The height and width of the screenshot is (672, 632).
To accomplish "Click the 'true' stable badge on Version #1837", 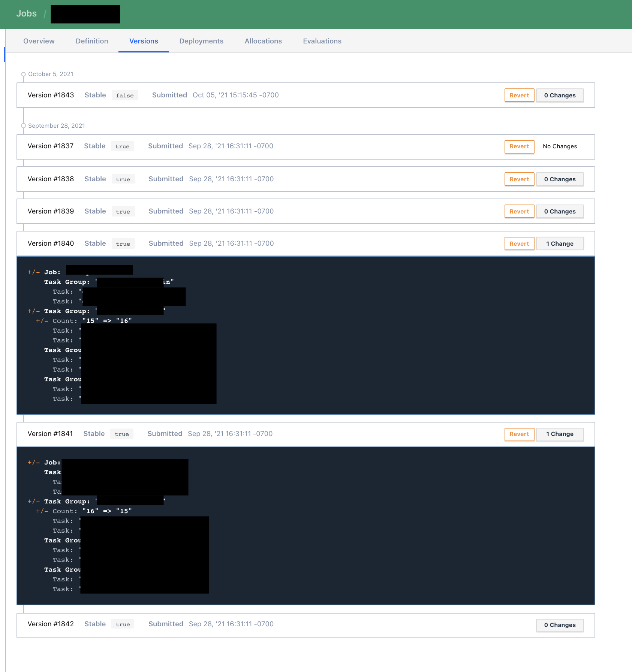I will point(123,146).
